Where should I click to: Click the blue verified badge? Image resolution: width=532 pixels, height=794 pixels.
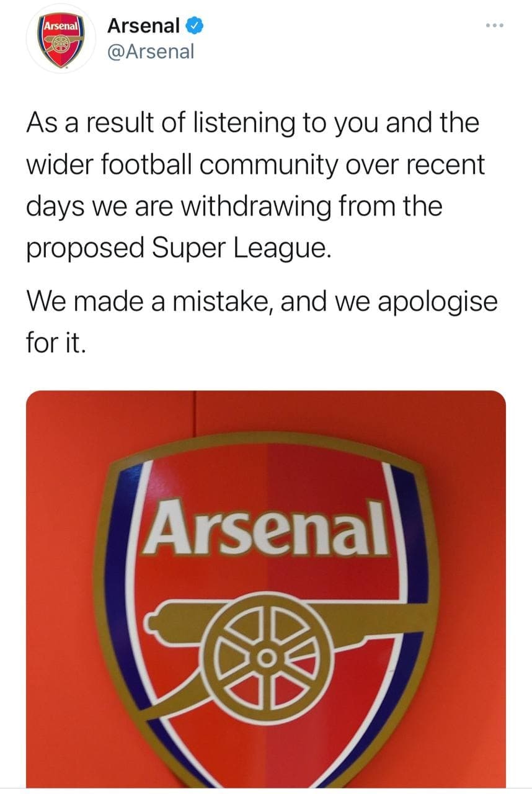193,26
